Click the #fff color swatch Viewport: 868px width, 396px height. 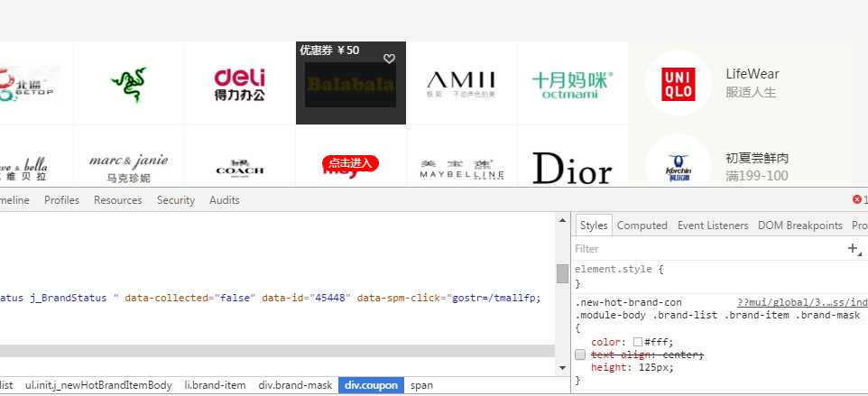pyautogui.click(x=638, y=342)
